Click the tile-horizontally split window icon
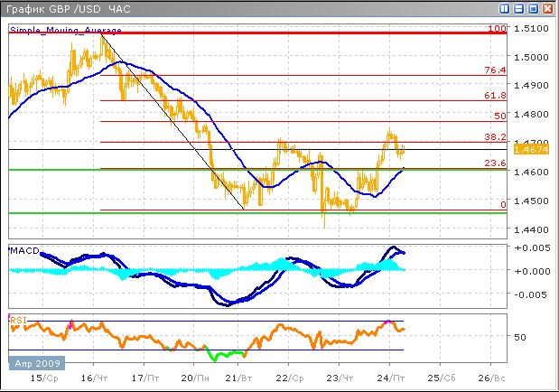 click(x=519, y=8)
